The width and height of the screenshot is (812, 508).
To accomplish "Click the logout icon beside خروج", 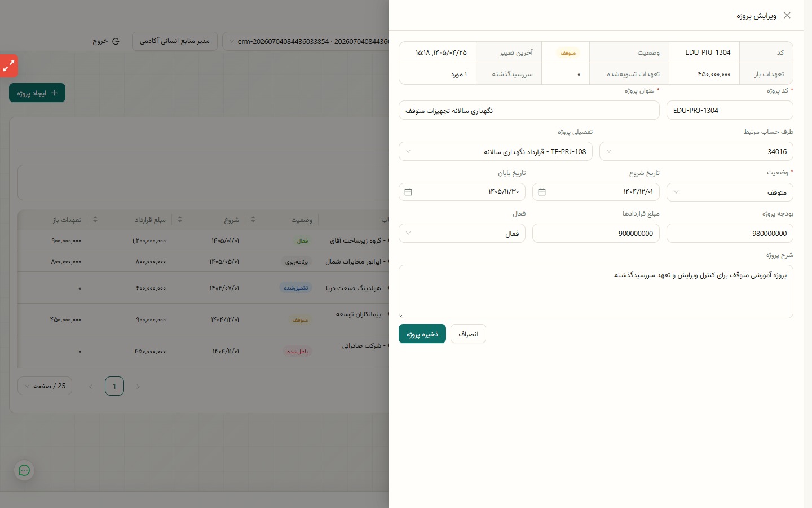I will (x=116, y=41).
